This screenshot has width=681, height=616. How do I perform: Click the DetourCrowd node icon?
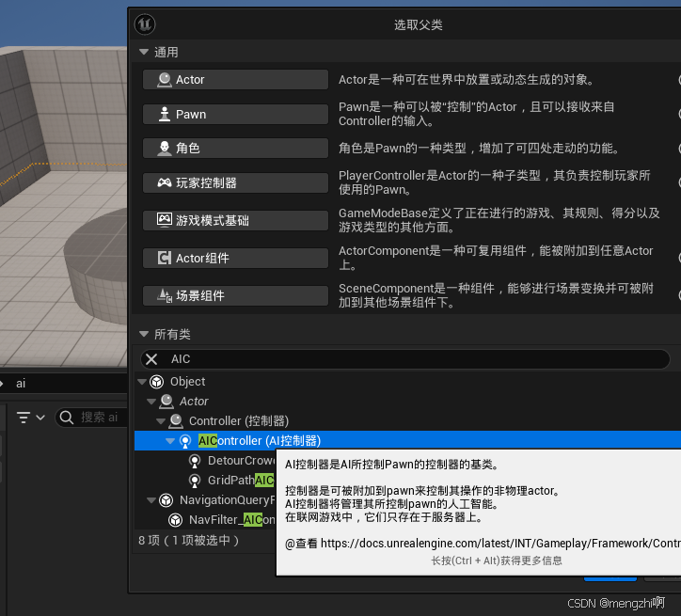tap(195, 461)
